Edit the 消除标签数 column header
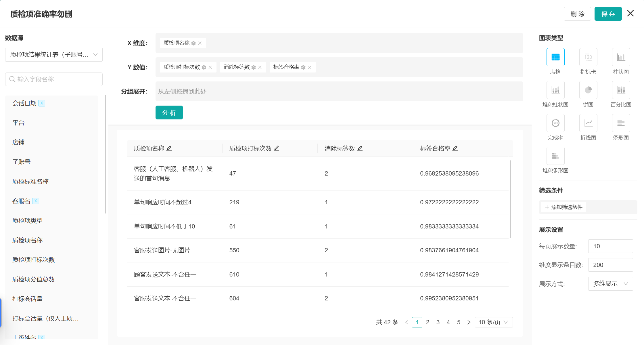Screen dimensions: 644x345 tap(360, 148)
